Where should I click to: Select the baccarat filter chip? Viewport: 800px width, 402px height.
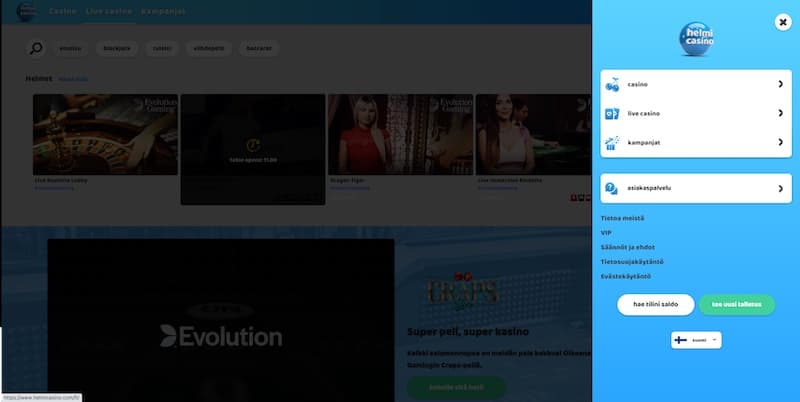pyautogui.click(x=259, y=48)
